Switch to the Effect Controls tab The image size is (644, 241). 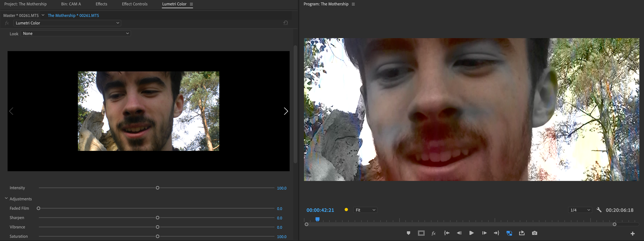[x=135, y=4]
